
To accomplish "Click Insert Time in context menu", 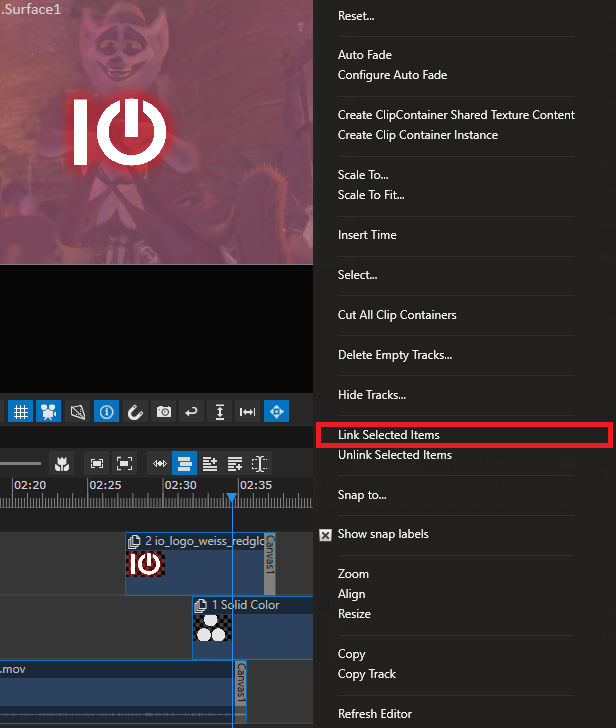I will pyautogui.click(x=367, y=234).
